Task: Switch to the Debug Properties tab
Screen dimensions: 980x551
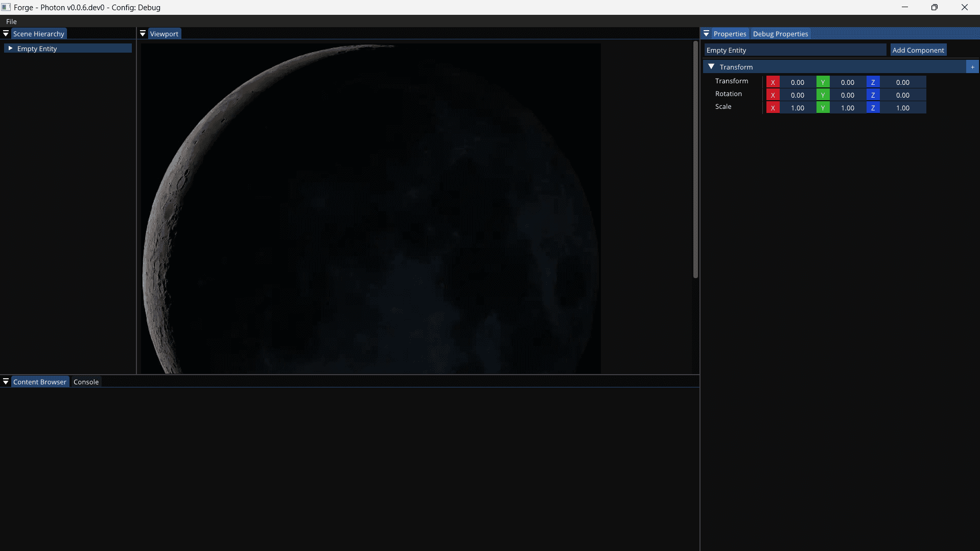Action: pos(780,34)
